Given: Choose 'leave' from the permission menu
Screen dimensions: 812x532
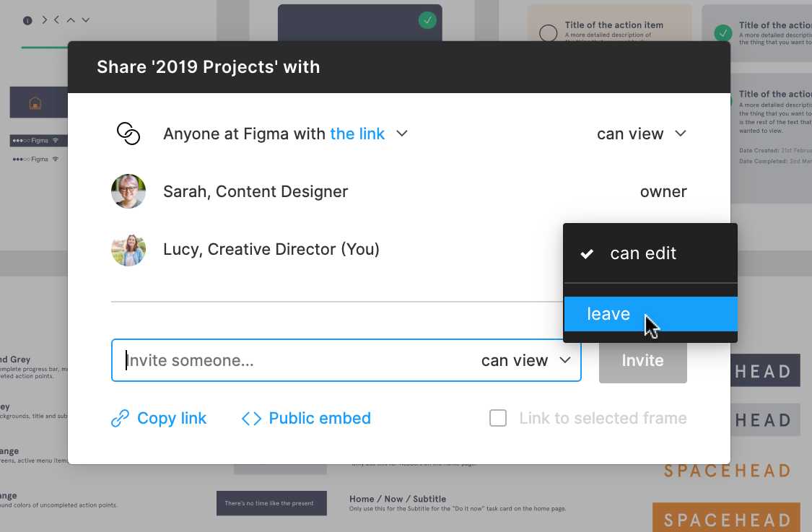Looking at the screenshot, I should [608, 314].
